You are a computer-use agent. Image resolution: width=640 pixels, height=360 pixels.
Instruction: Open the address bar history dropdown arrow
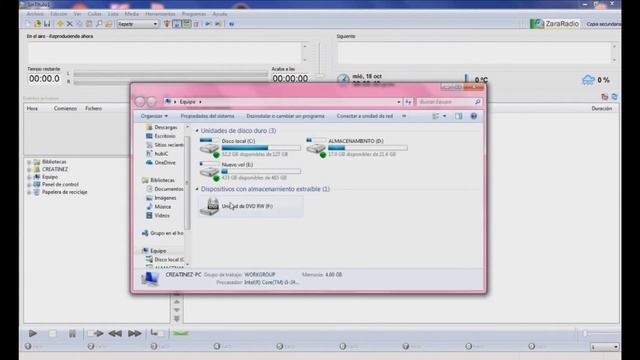[398, 102]
